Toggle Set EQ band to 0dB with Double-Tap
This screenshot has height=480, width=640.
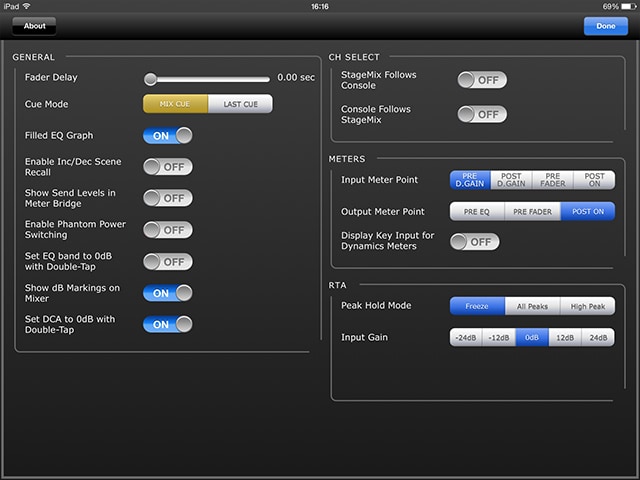(x=167, y=262)
